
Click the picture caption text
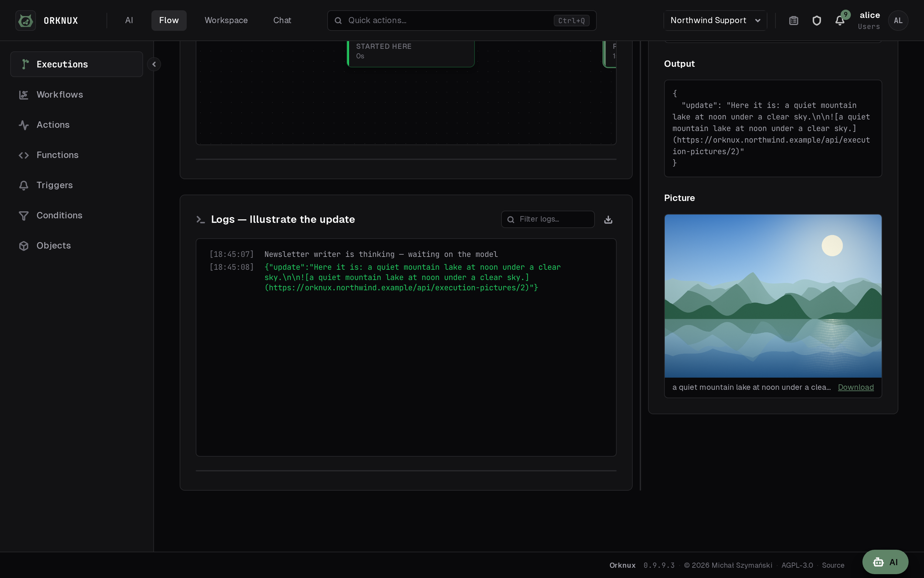[x=751, y=387]
